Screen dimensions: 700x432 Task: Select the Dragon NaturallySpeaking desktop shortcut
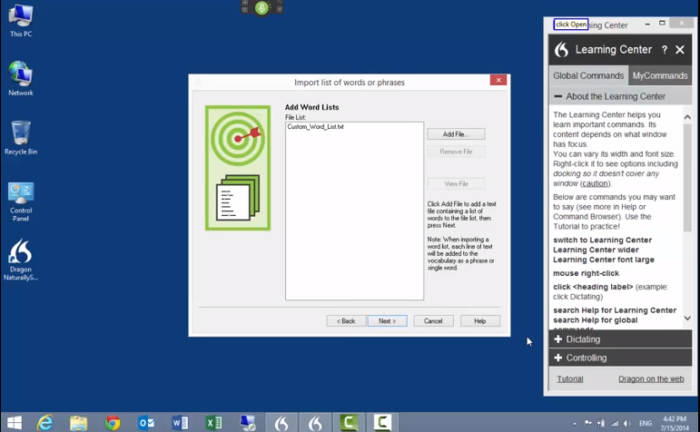click(x=21, y=260)
